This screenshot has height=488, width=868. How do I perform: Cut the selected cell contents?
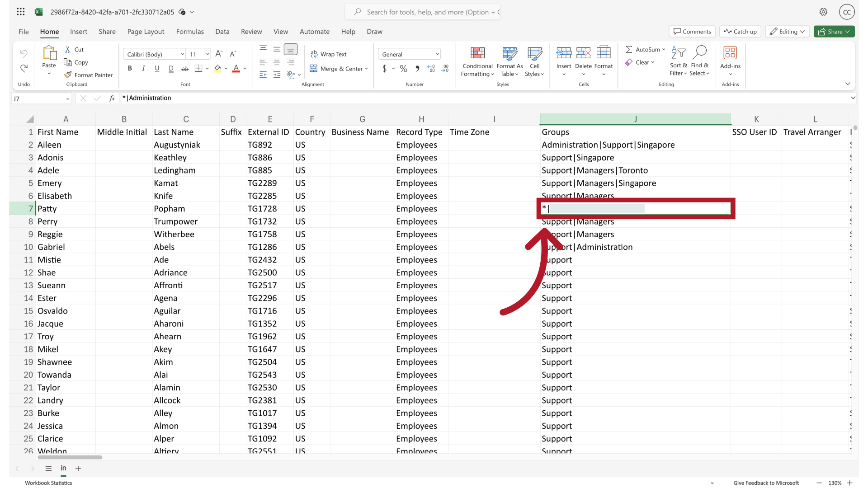click(x=74, y=50)
